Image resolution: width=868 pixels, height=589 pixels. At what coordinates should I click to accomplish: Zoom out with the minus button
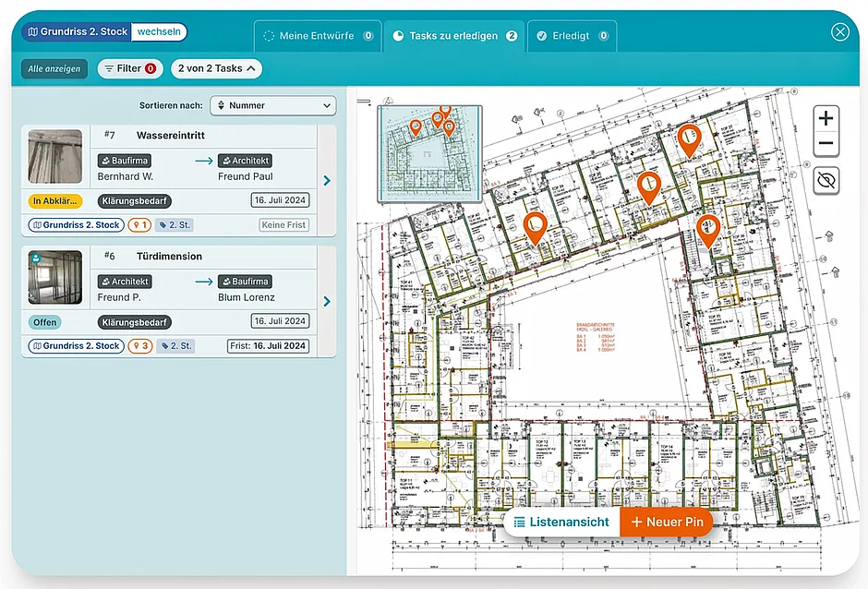coord(826,143)
